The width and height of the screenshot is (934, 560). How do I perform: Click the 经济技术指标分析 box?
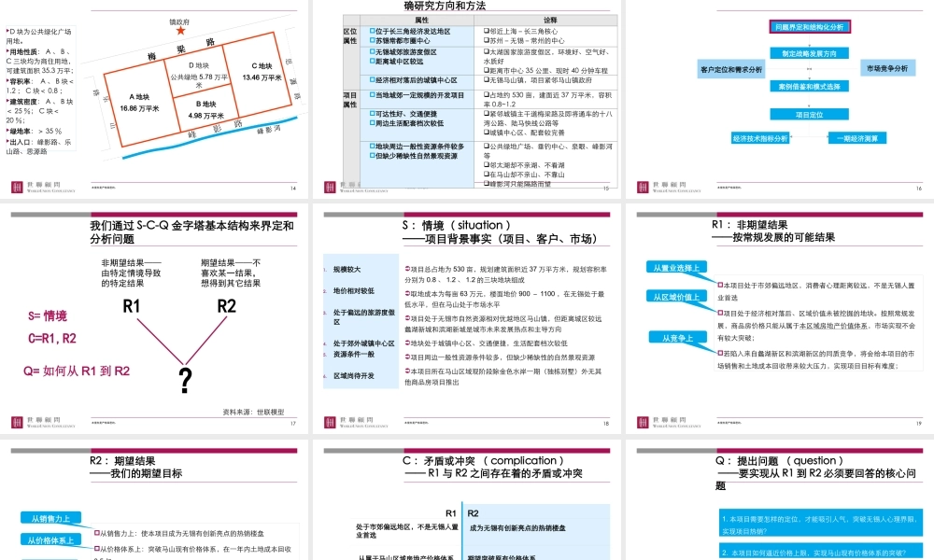tap(760, 139)
